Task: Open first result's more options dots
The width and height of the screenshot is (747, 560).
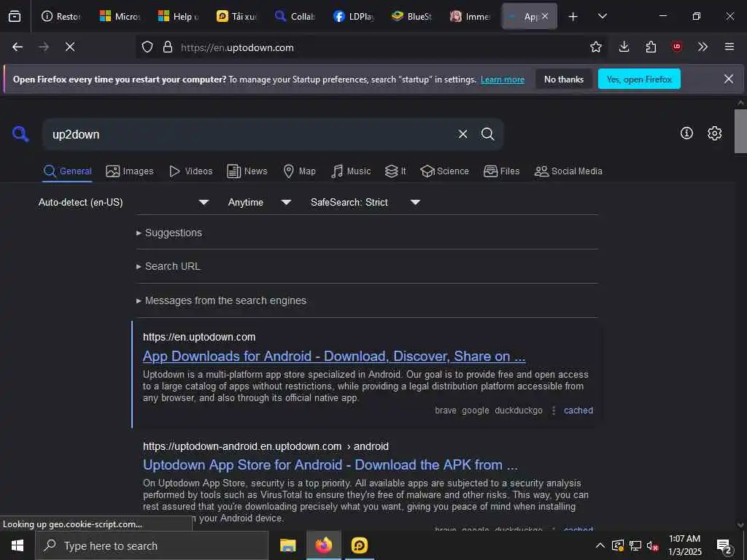Action: pos(554,411)
